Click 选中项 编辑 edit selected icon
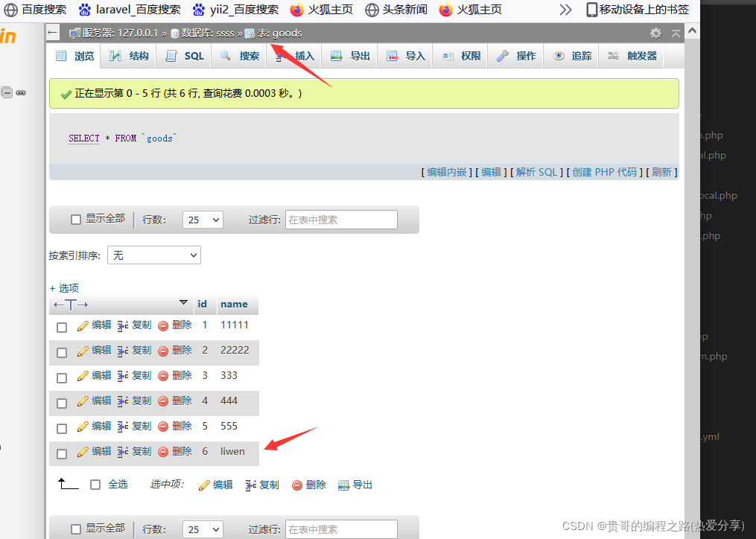 click(x=204, y=485)
